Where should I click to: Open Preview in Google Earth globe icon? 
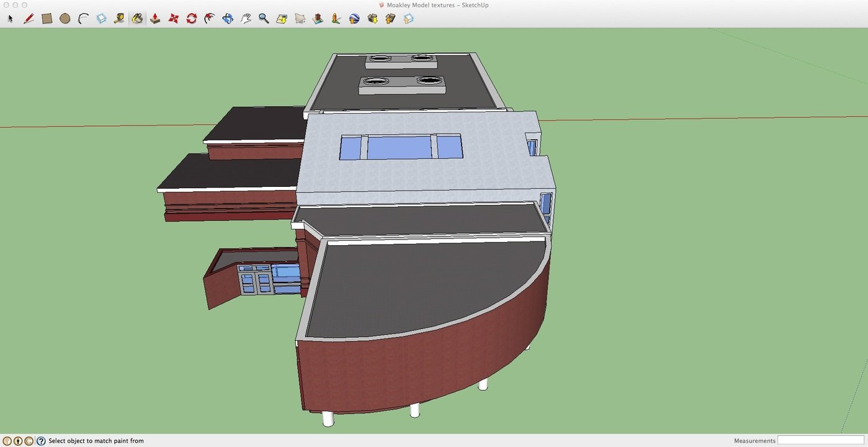pyautogui.click(x=354, y=19)
